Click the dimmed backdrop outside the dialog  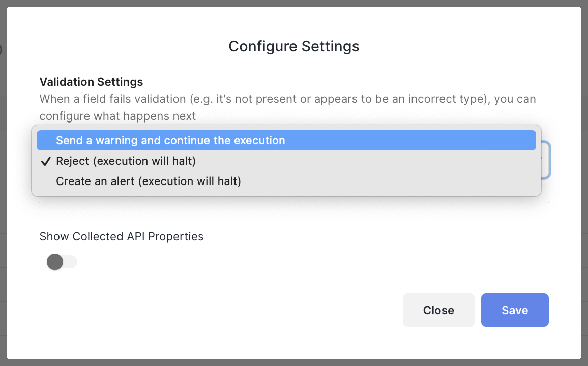tap(584, 203)
